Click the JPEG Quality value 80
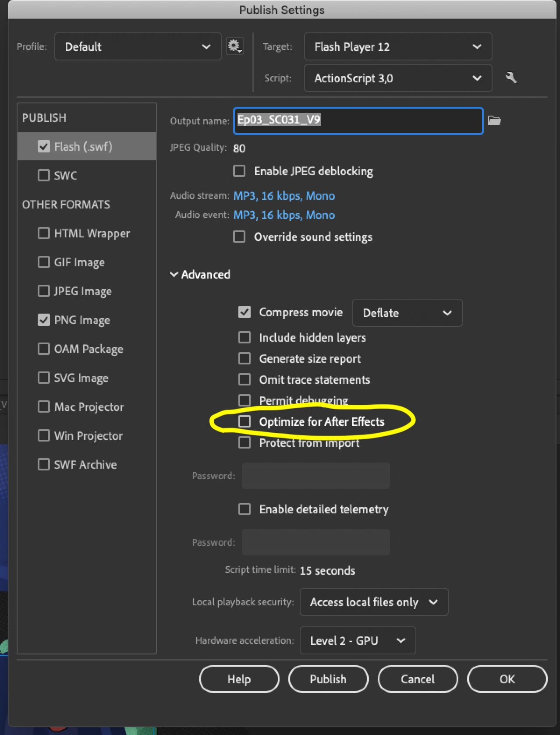This screenshot has width=560, height=735. [x=239, y=148]
